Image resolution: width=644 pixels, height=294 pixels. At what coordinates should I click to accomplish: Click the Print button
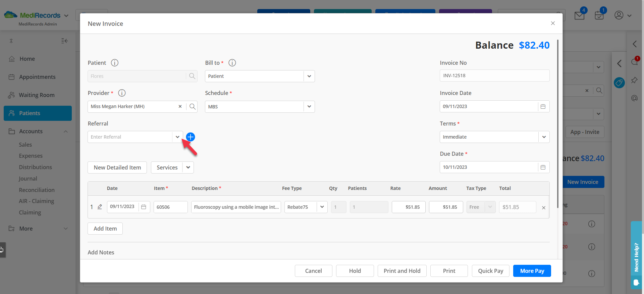pos(449,271)
